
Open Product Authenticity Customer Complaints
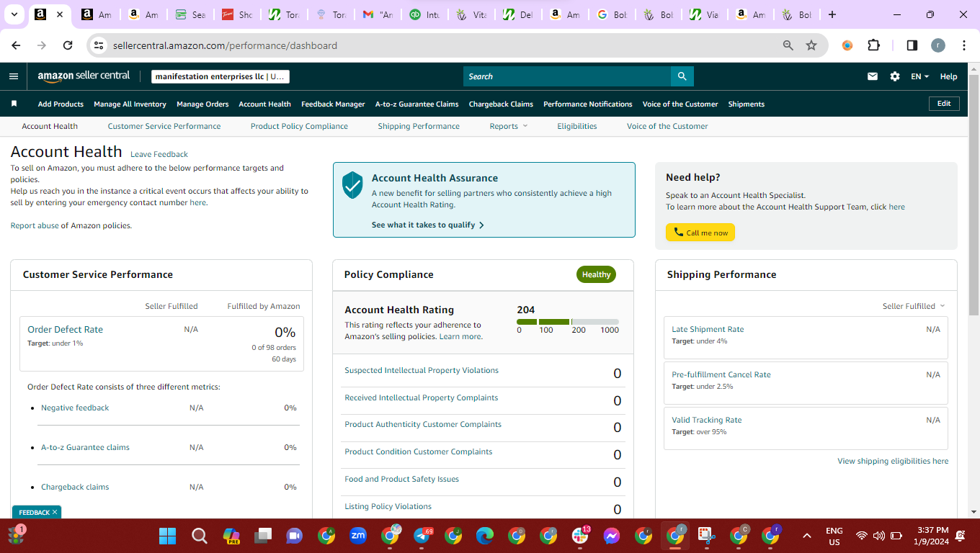(x=423, y=424)
